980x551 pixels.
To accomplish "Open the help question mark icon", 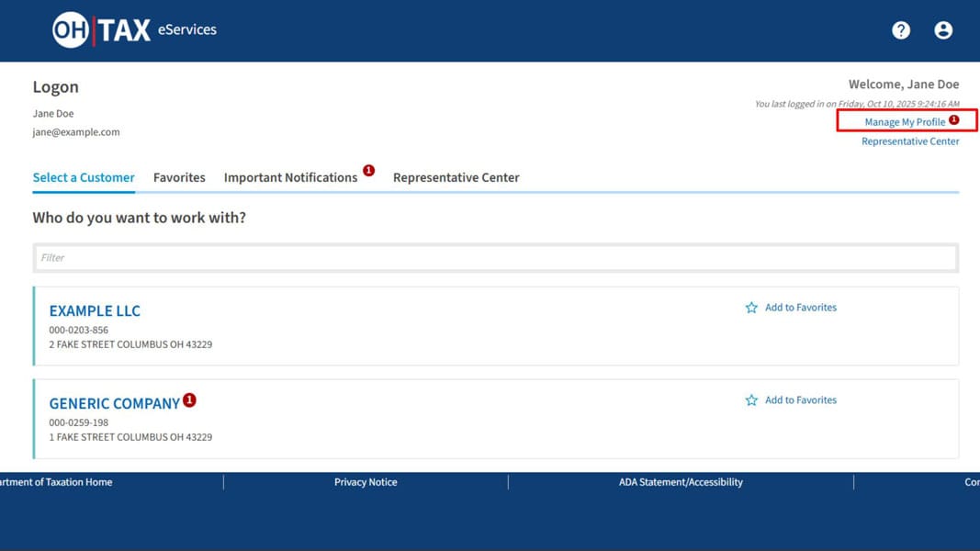I will (x=901, y=30).
